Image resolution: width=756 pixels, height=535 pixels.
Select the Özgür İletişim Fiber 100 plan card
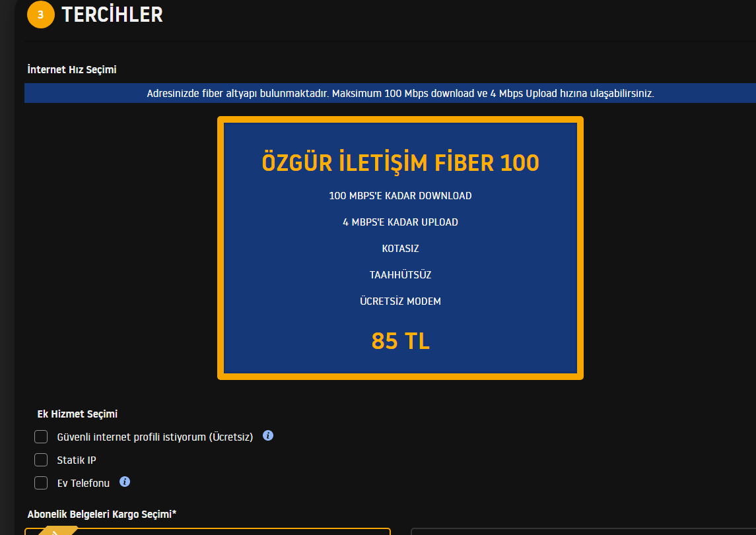pos(400,248)
